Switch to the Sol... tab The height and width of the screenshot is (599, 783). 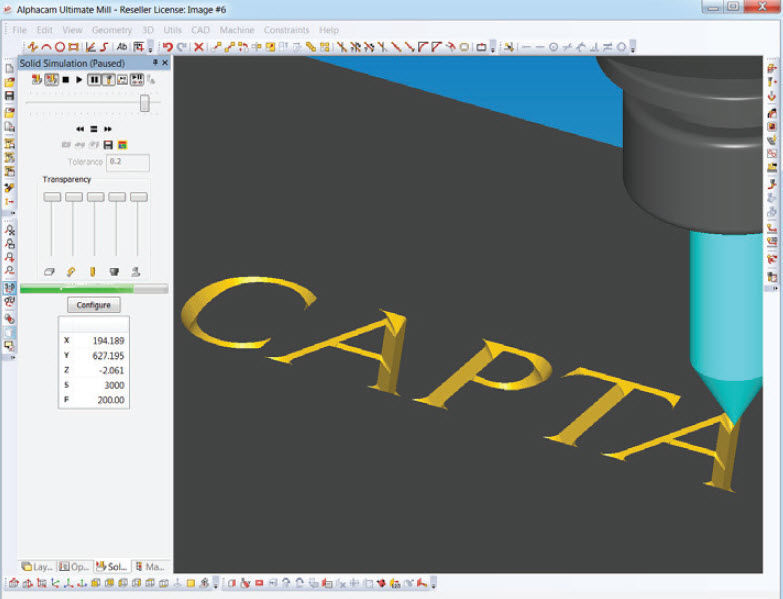pos(112,567)
